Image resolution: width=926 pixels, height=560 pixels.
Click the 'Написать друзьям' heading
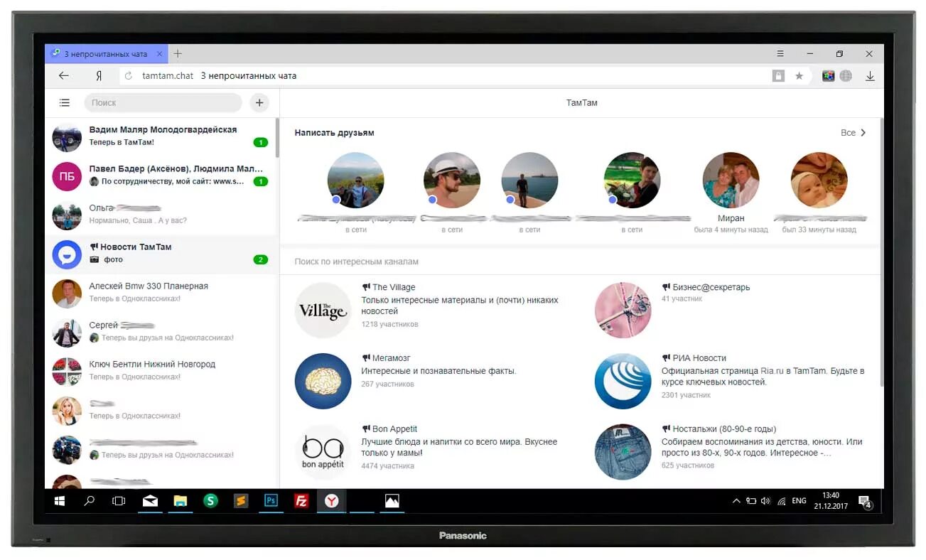334,133
